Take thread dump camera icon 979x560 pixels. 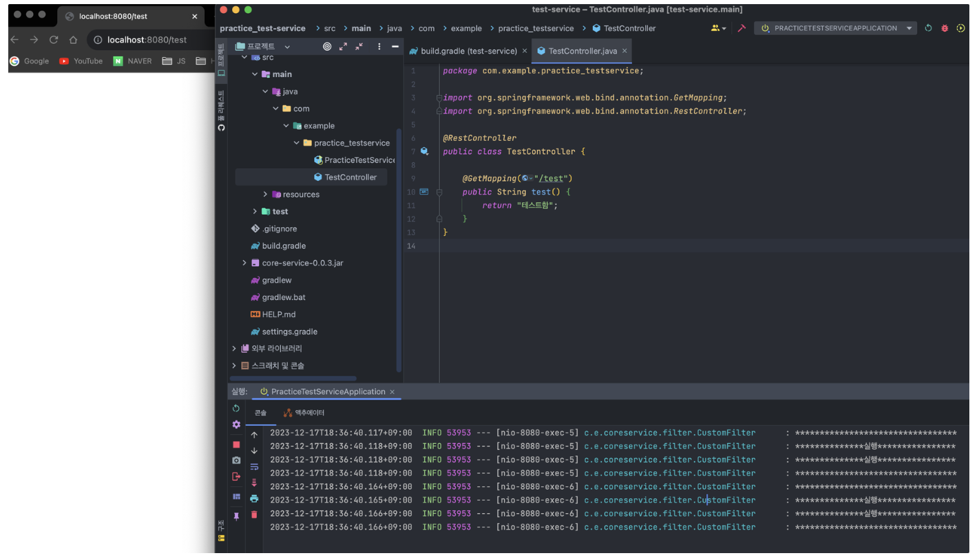[236, 460]
